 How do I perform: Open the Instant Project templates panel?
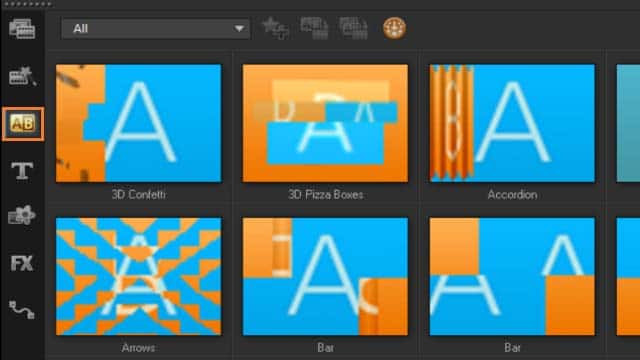tap(22, 76)
